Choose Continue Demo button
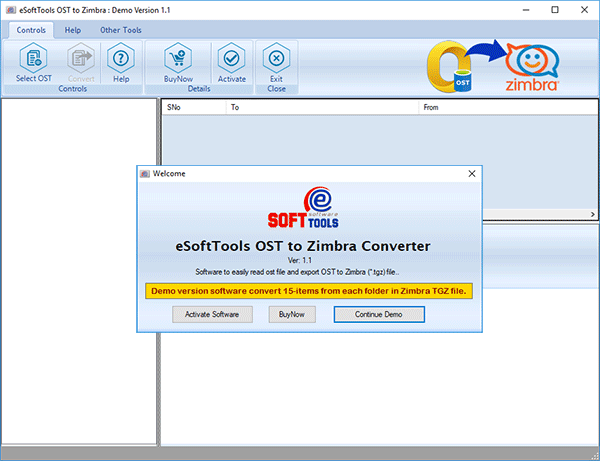The height and width of the screenshot is (461, 600). (379, 314)
